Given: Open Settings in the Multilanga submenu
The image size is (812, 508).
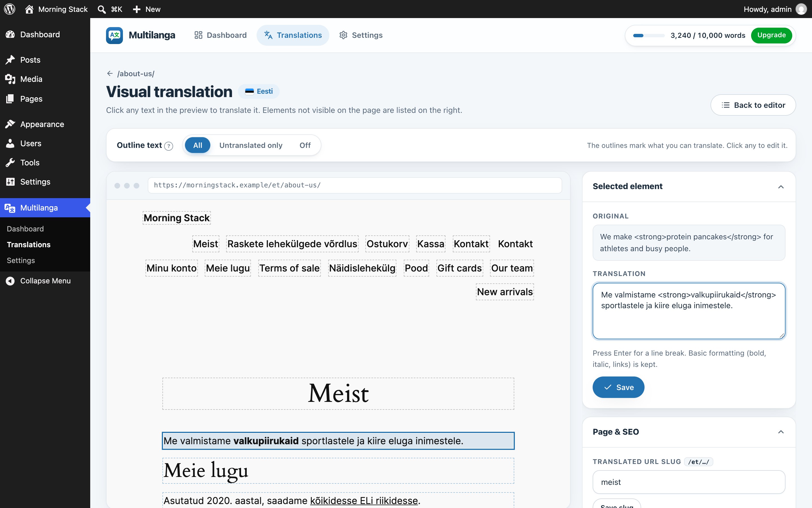Looking at the screenshot, I should coord(21,260).
